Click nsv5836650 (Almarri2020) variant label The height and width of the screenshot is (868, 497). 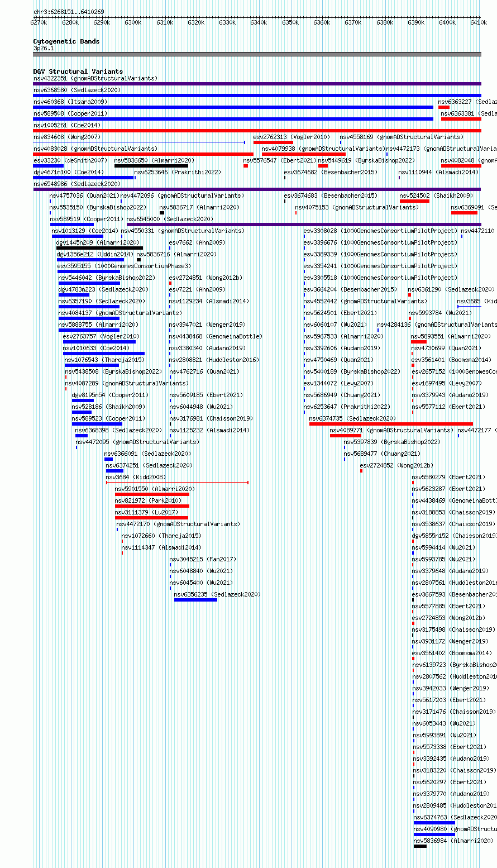click(x=155, y=160)
